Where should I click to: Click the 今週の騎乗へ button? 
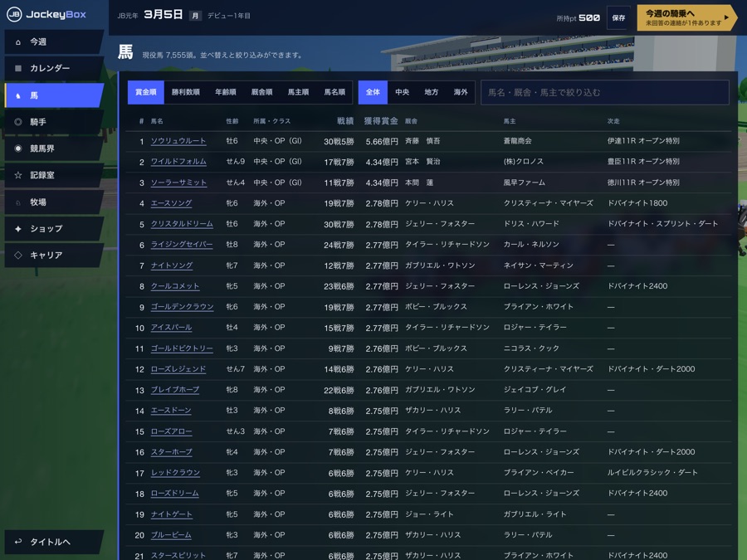(686, 17)
